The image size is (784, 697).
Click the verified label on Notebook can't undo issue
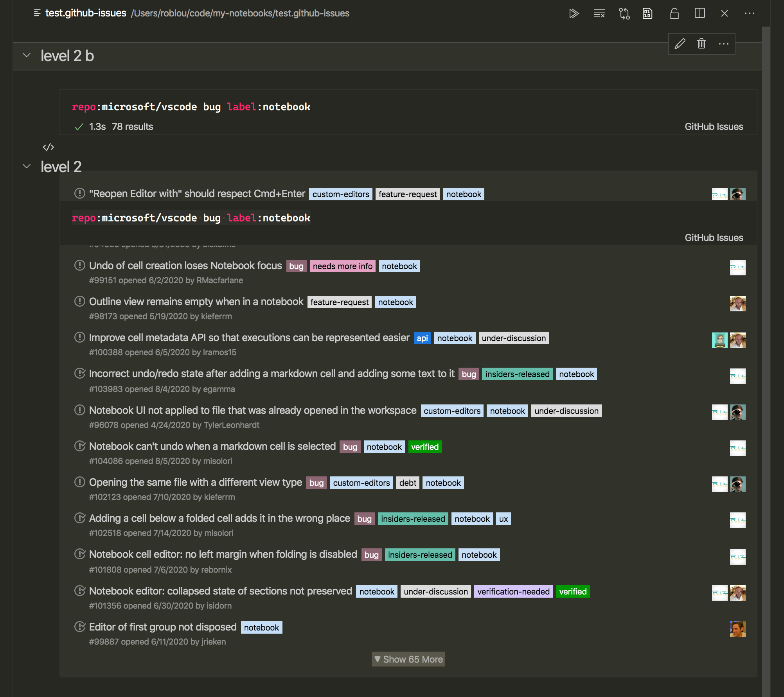click(425, 447)
